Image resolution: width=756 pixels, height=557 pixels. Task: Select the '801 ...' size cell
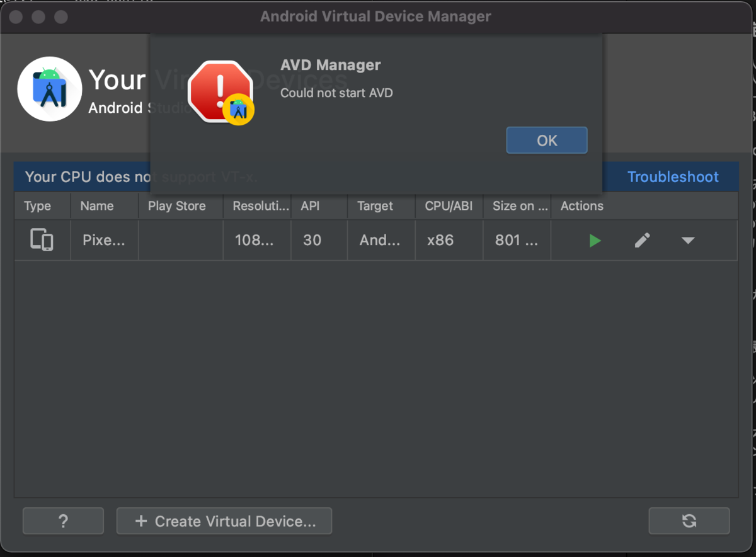[x=517, y=240]
